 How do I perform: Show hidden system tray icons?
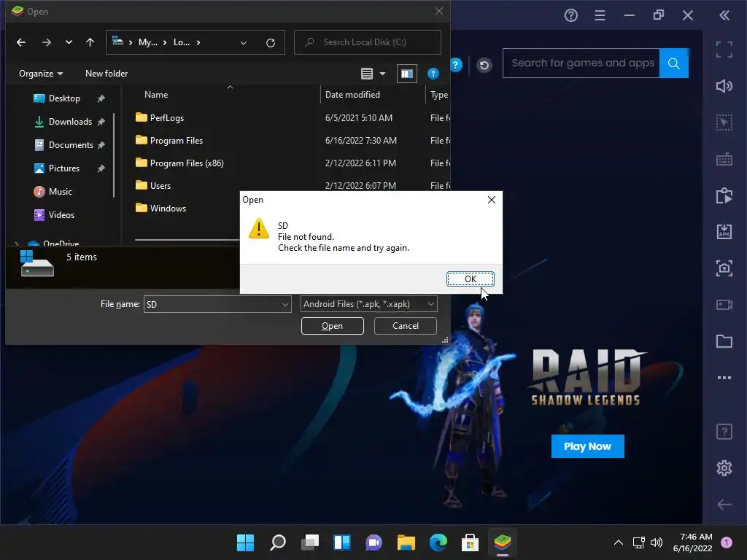[x=619, y=542]
